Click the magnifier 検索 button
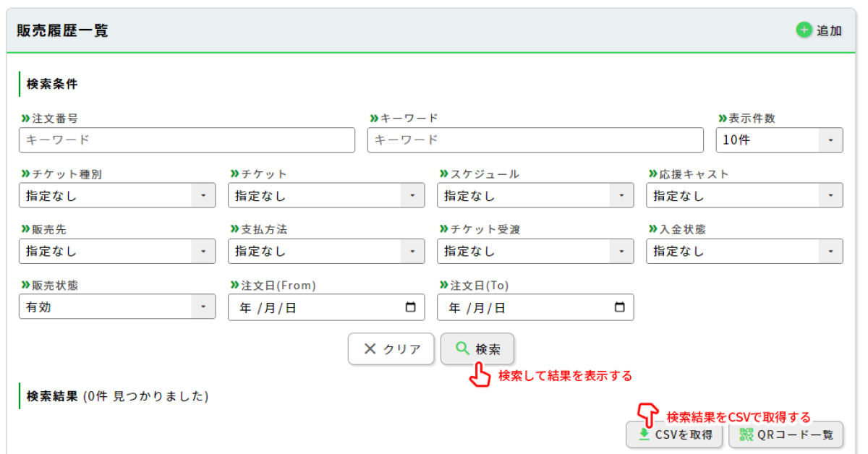Image resolution: width=868 pixels, height=454 pixels. tap(477, 349)
